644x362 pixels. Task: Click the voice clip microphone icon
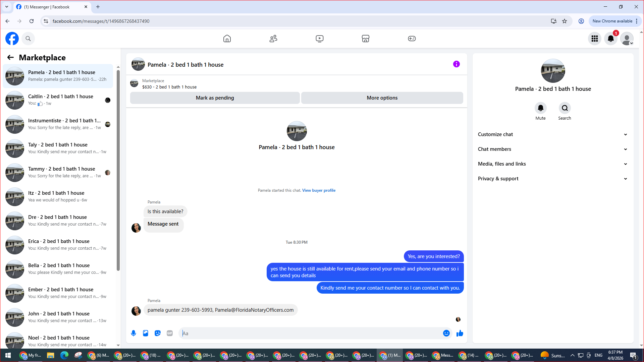133,333
